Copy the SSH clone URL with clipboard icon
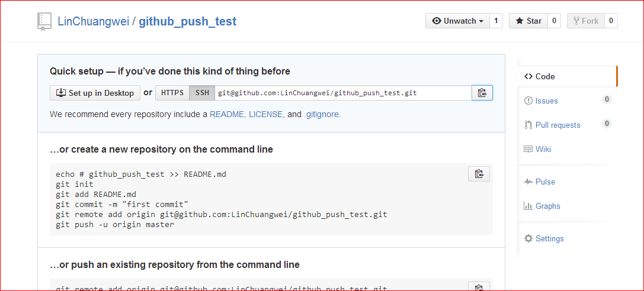This screenshot has height=291, width=644. [482, 93]
